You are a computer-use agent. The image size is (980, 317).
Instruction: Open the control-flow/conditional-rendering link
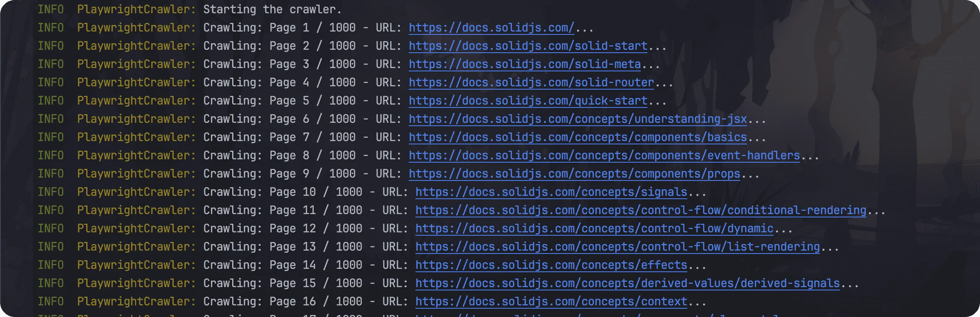tap(641, 210)
